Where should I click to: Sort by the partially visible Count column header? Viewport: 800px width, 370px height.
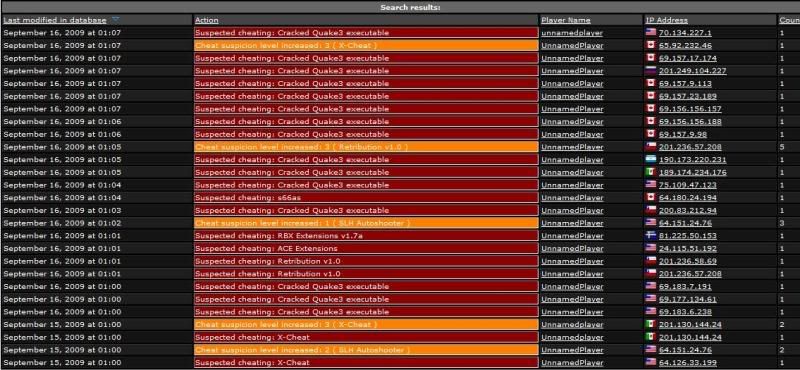click(789, 20)
